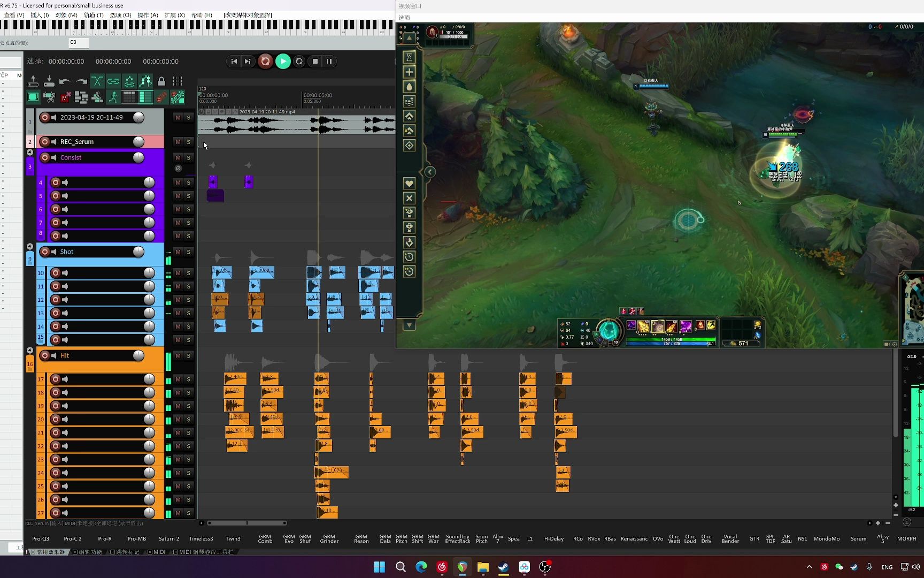Adjust the Shot track volume knob

(x=138, y=252)
